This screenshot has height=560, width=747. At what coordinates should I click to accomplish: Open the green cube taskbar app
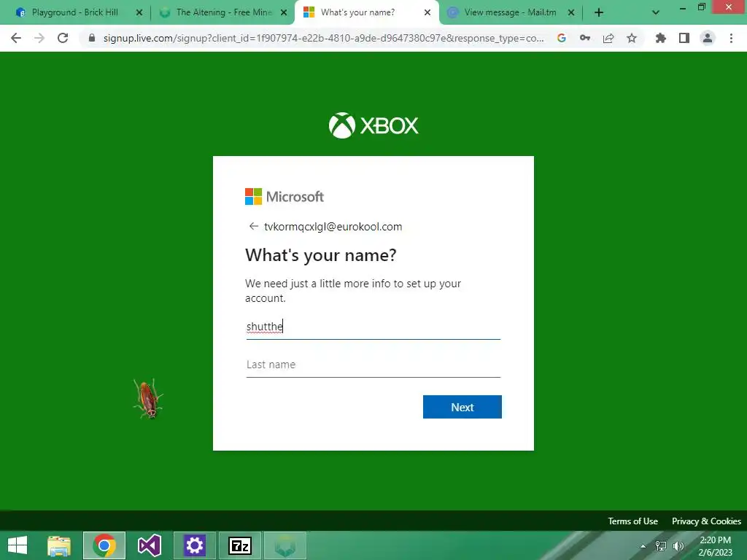tap(285, 545)
